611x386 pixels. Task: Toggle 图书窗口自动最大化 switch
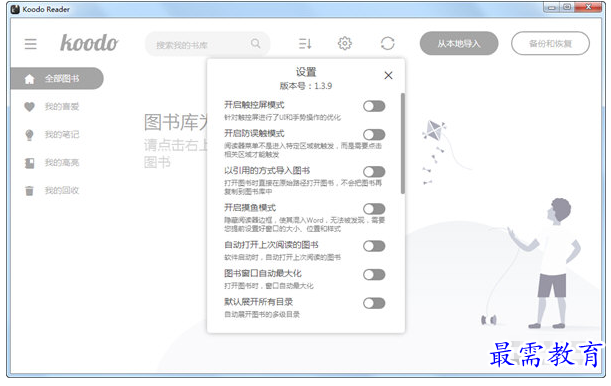pos(374,275)
